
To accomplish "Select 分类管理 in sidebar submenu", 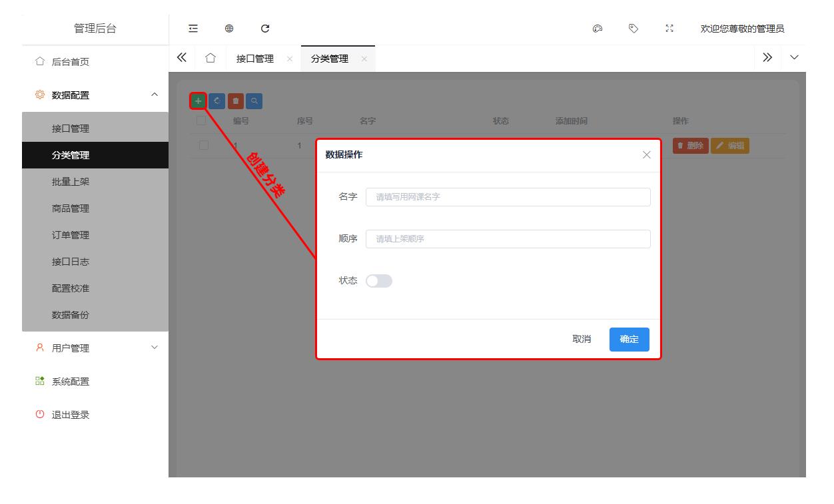I will click(95, 155).
